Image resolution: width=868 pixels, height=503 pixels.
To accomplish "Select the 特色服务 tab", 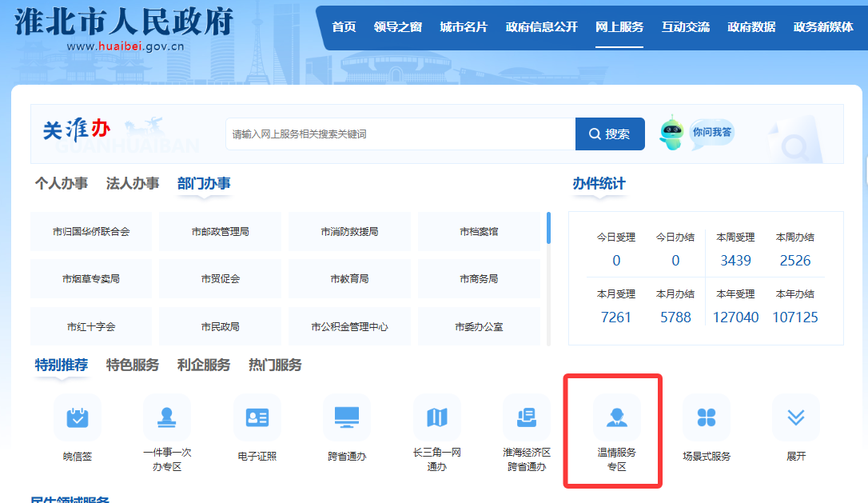I will click(133, 365).
